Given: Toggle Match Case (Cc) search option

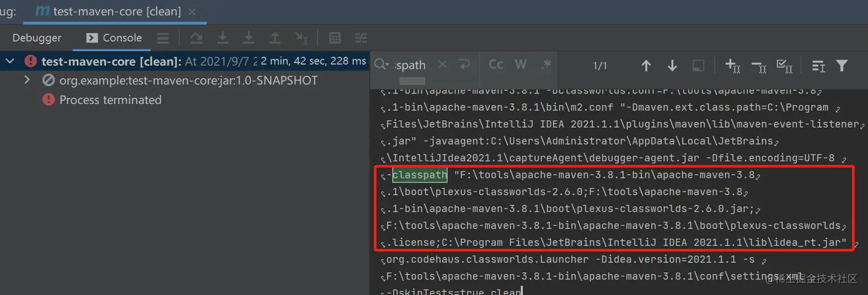Looking at the screenshot, I should (496, 64).
